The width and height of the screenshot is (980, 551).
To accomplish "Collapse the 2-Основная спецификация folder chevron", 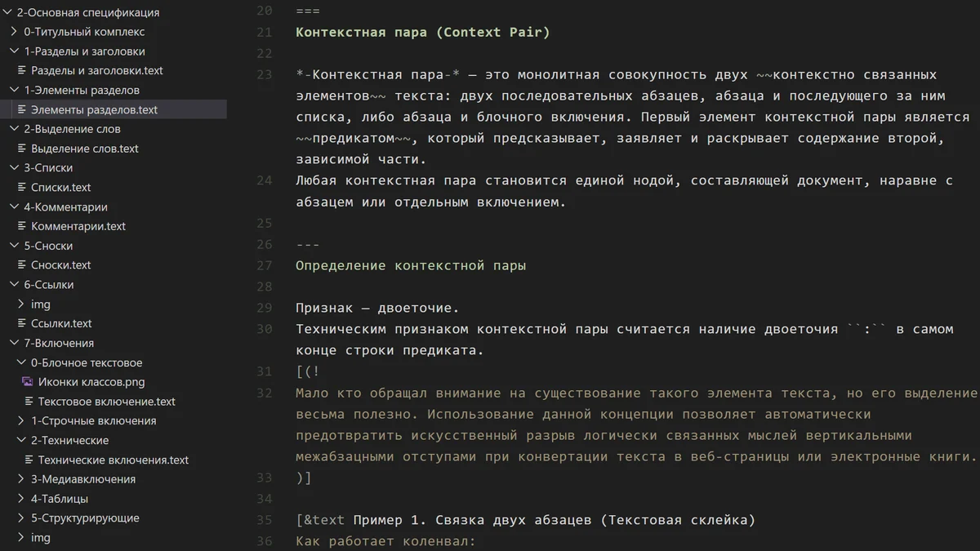I will click(7, 12).
